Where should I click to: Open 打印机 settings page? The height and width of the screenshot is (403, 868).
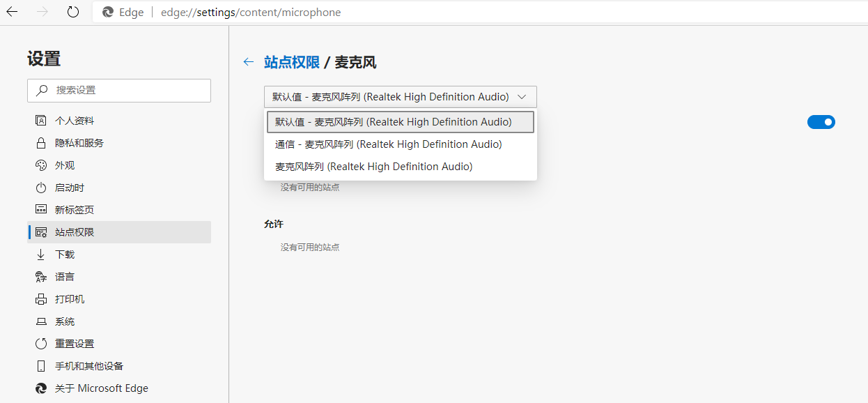click(x=119, y=299)
